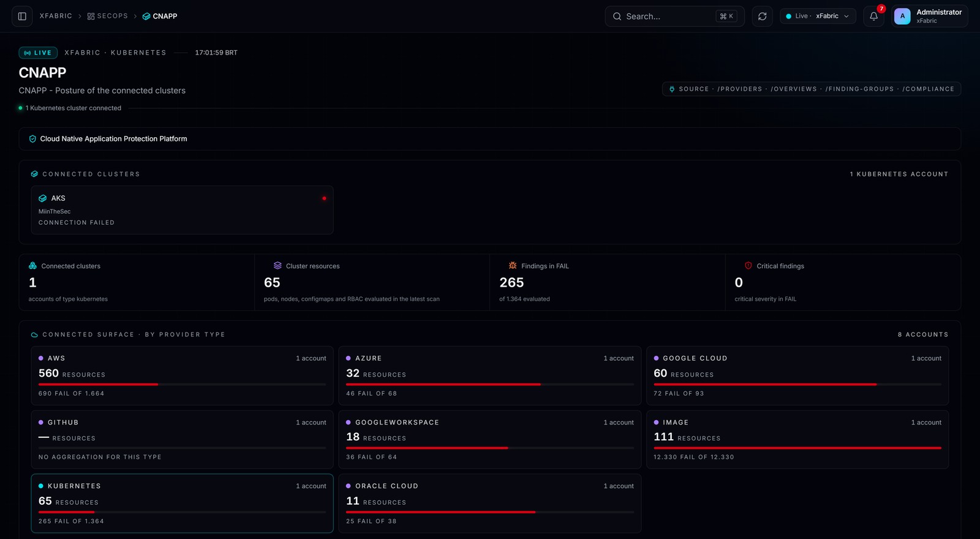
Task: Select the 17:01:59 BRT timestamp
Action: point(216,53)
